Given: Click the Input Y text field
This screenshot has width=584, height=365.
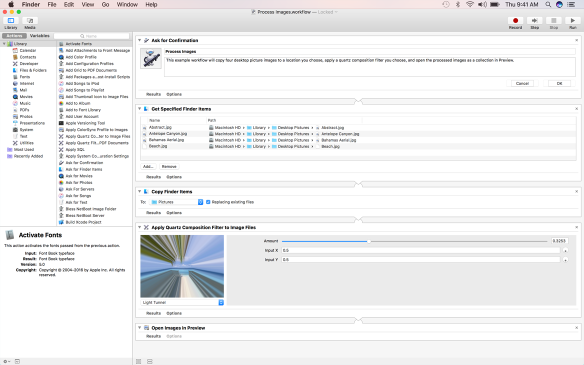Looking at the screenshot, I should 421,260.
